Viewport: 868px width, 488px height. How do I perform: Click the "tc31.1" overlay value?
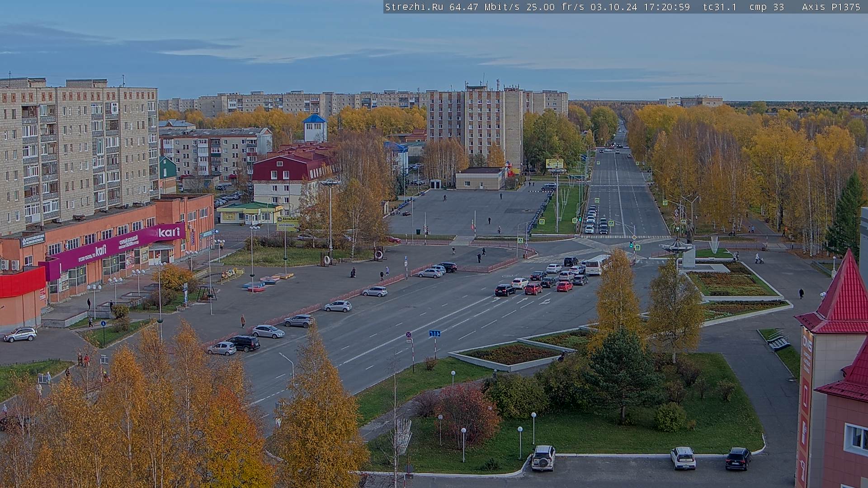[x=720, y=7]
